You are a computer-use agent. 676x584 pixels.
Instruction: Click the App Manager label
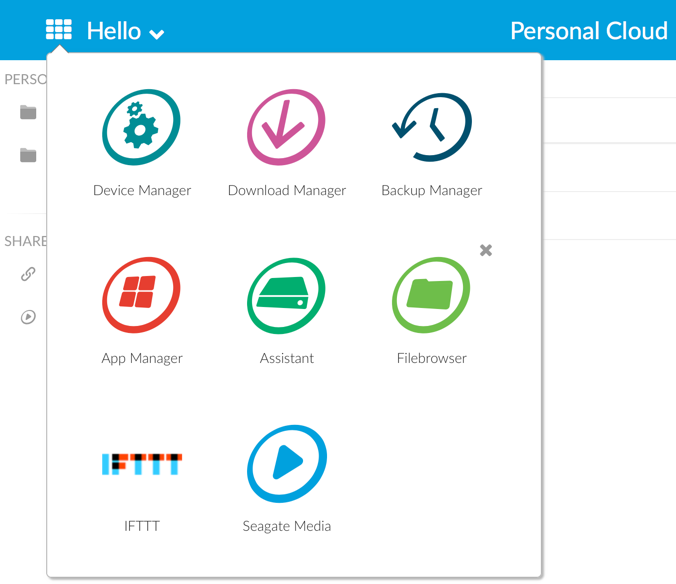[142, 359]
